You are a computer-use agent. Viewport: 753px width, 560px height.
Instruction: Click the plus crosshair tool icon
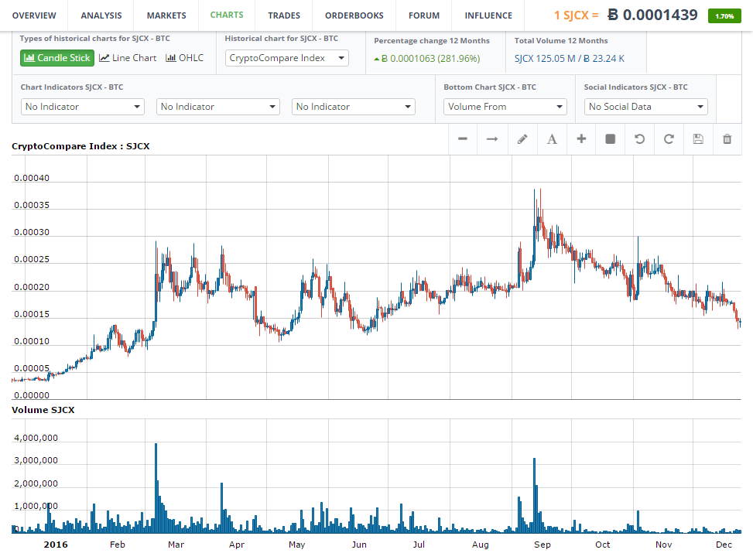point(581,139)
